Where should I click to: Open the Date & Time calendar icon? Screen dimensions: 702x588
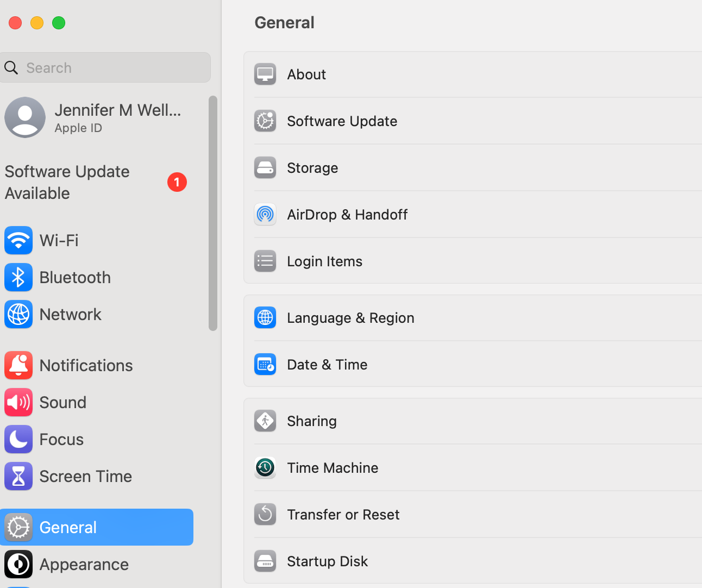click(265, 365)
